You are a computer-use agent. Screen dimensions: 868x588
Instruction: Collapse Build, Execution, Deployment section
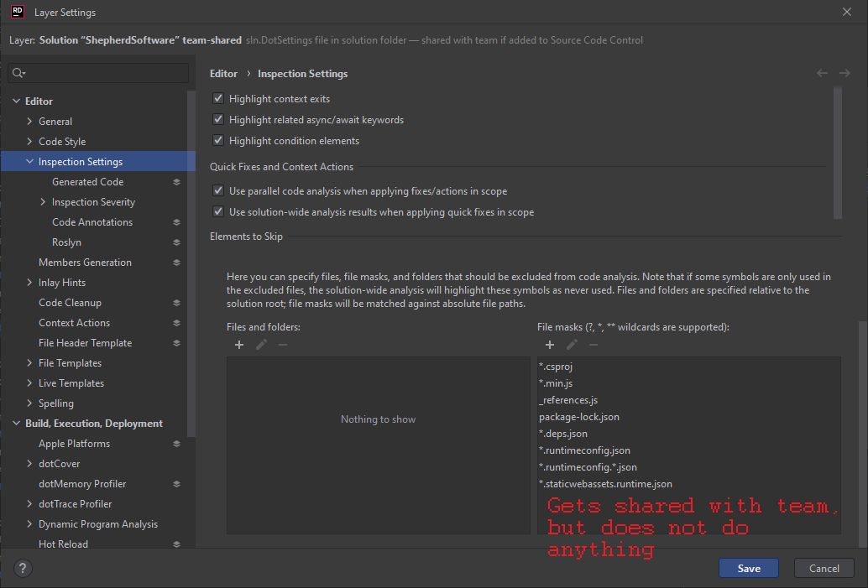click(x=17, y=423)
